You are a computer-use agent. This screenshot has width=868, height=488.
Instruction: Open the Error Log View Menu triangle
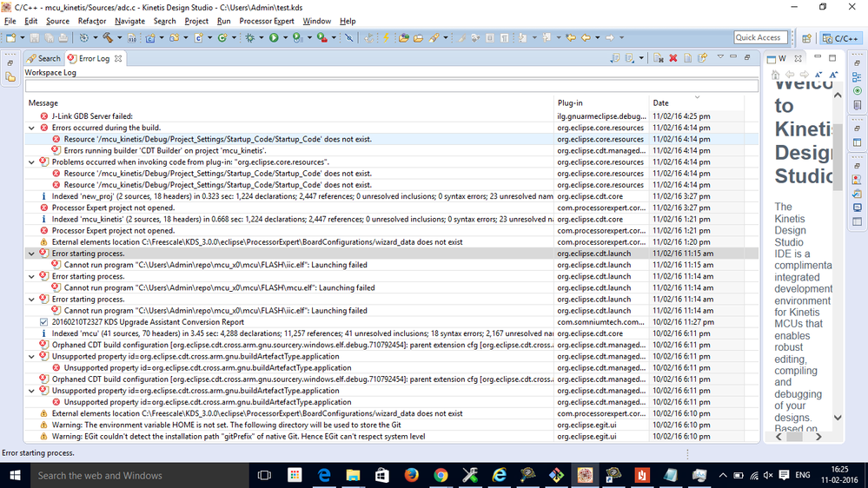coord(720,57)
